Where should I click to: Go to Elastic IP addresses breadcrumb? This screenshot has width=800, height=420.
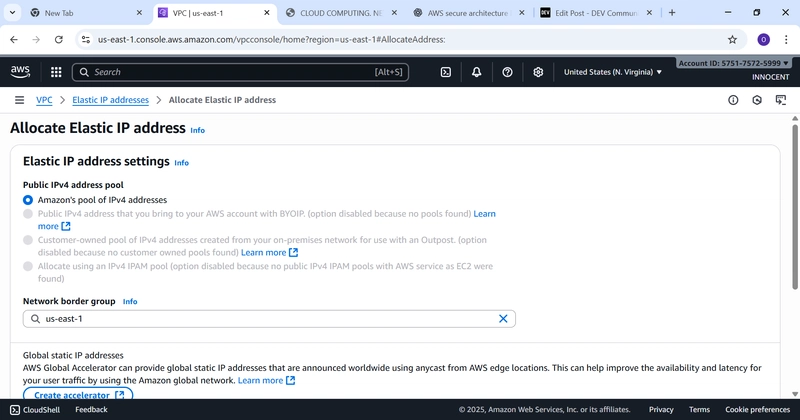[x=110, y=100]
